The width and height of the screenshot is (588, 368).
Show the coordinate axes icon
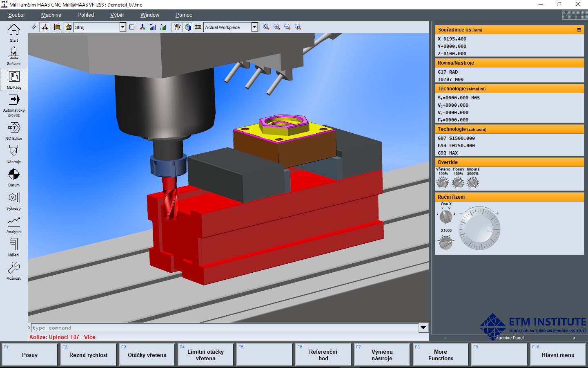click(x=143, y=27)
